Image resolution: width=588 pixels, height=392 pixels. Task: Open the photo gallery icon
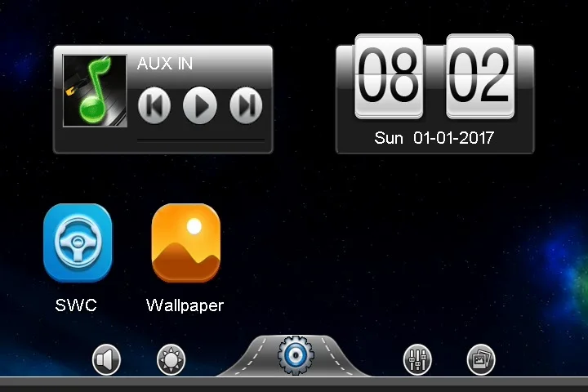[x=481, y=359]
